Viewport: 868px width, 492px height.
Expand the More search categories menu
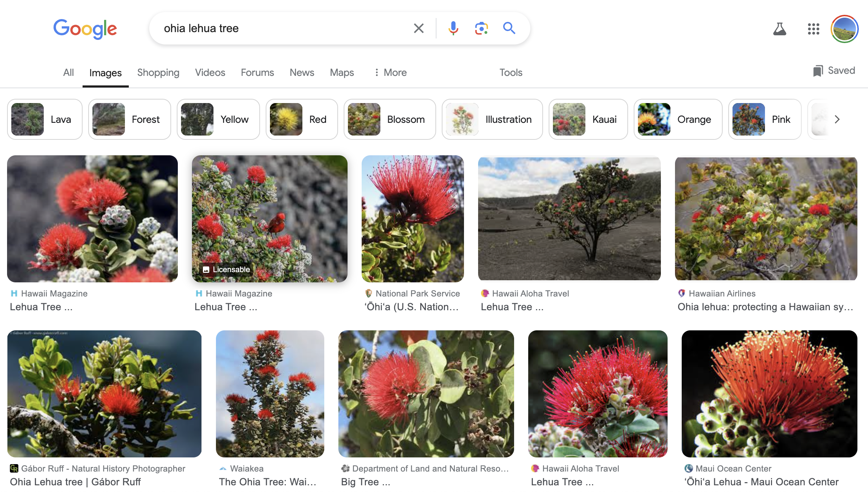390,72
